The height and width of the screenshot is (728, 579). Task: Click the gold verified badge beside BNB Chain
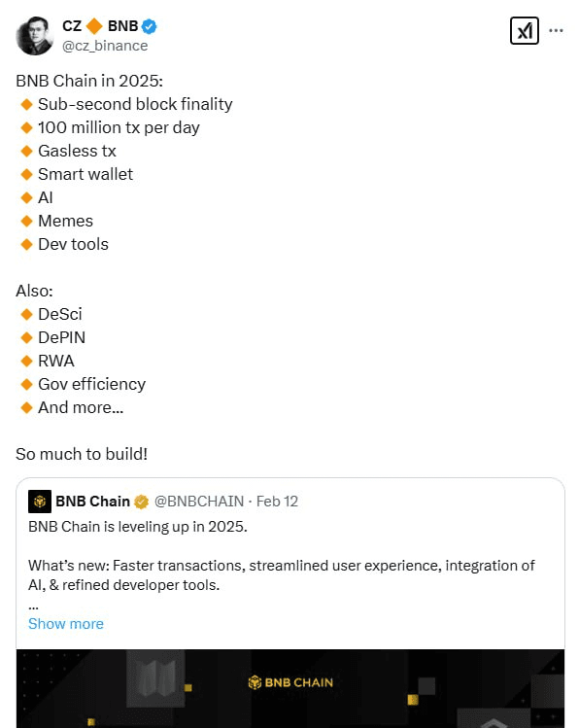(141, 502)
